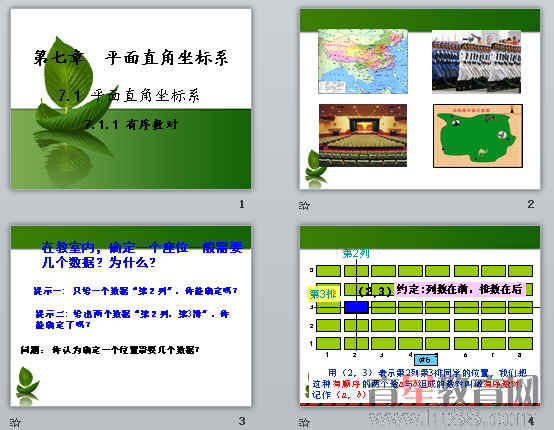Click the animation star icon below slide 4
554x430 pixels.
pyautogui.click(x=304, y=422)
